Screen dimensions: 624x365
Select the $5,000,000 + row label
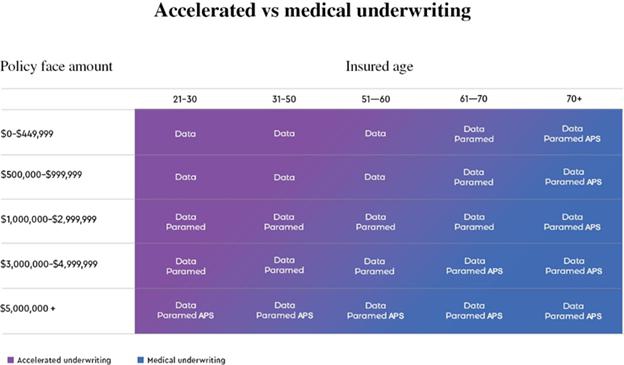coord(28,308)
